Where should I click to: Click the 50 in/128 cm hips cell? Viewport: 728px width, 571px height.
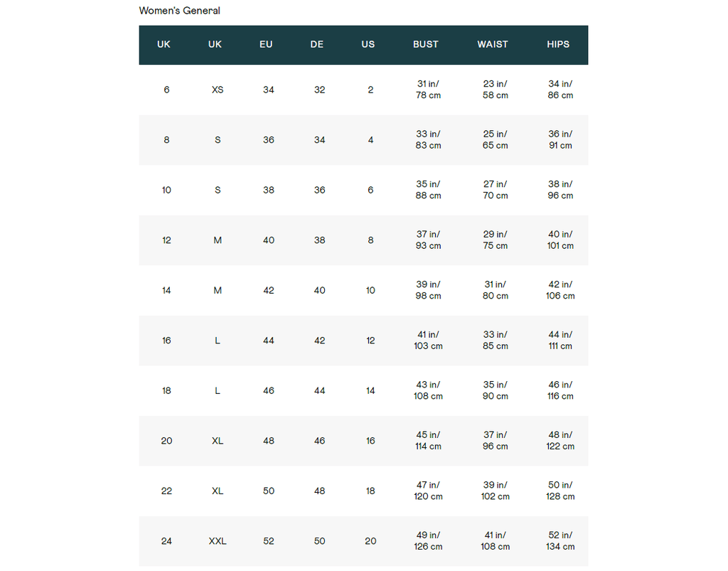point(560,491)
